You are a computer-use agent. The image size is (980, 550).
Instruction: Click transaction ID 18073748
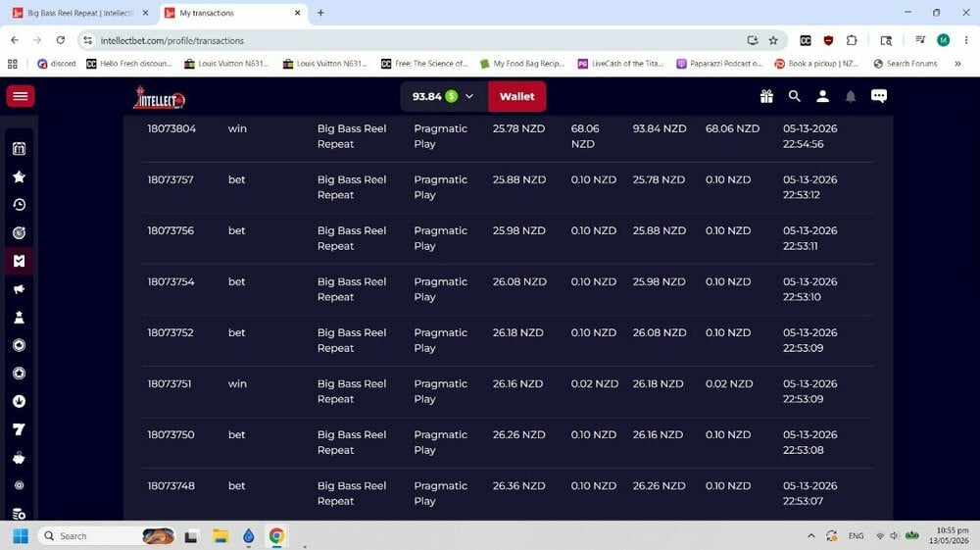[171, 485]
